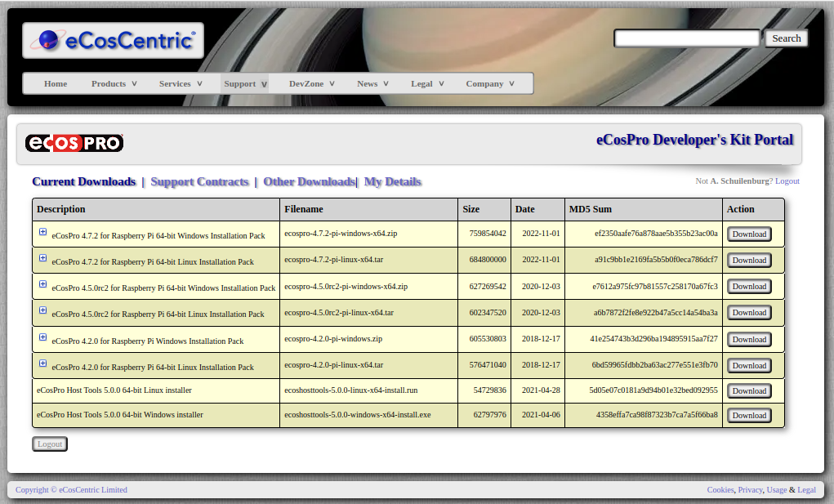
Task: Click the Date column header
Action: pyautogui.click(x=537, y=209)
